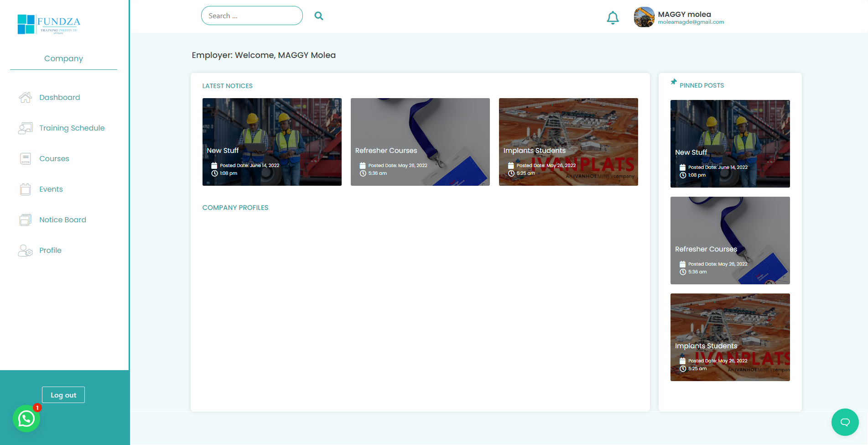This screenshot has height=445, width=868.
Task: Open the notifications bell
Action: point(613,17)
